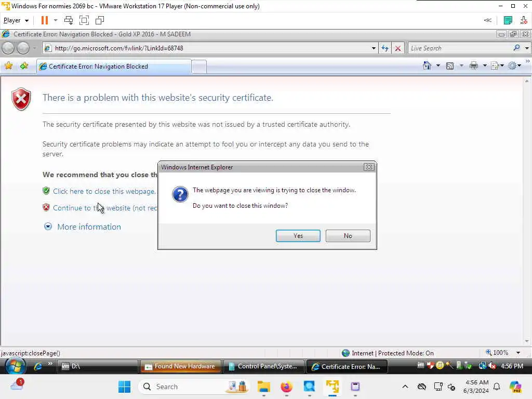The image size is (532, 399).
Task: Click Yes to close the window
Action: (298, 236)
